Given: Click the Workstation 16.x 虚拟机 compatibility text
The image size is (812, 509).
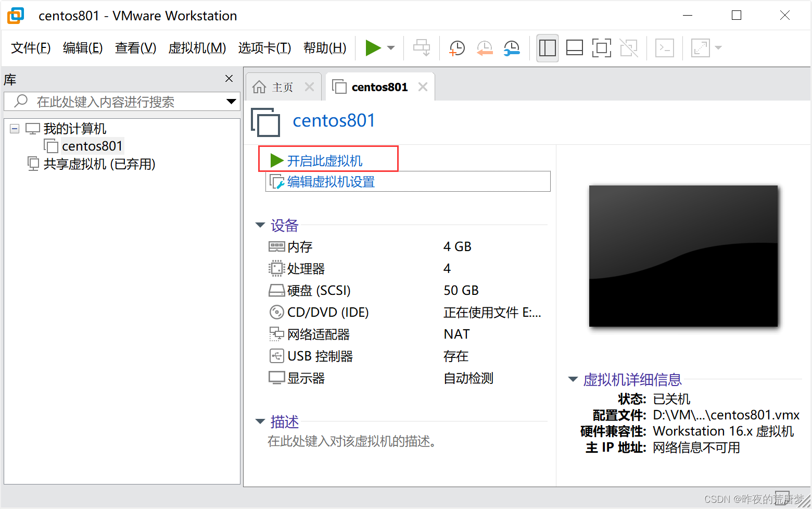Looking at the screenshot, I should (724, 431).
